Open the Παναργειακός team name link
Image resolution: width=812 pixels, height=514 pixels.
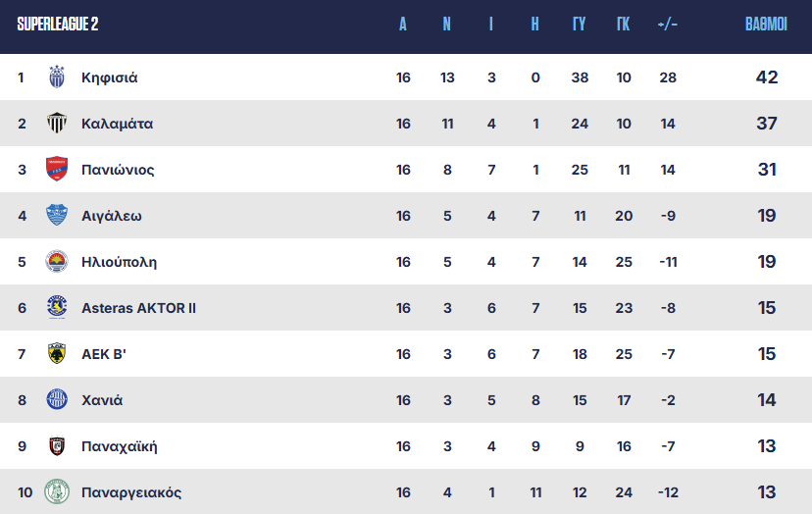point(131,492)
